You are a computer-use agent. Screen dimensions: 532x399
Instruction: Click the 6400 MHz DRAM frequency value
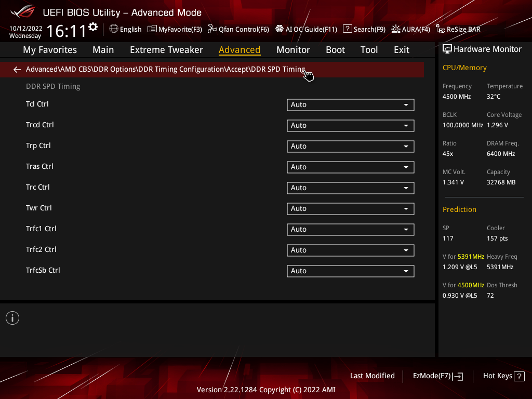click(x=501, y=154)
